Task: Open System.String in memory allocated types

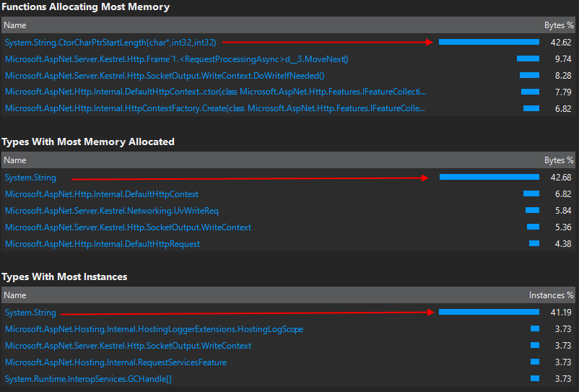Action: click(30, 178)
